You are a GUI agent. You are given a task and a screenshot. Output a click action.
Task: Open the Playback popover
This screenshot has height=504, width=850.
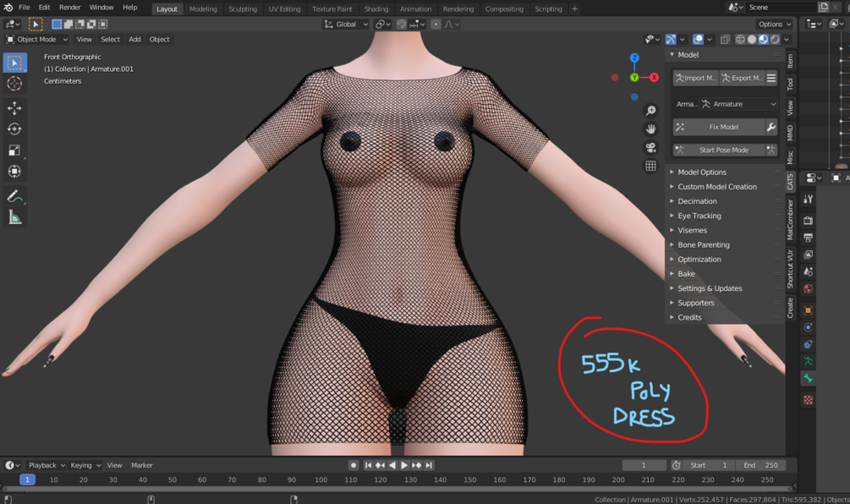47,465
